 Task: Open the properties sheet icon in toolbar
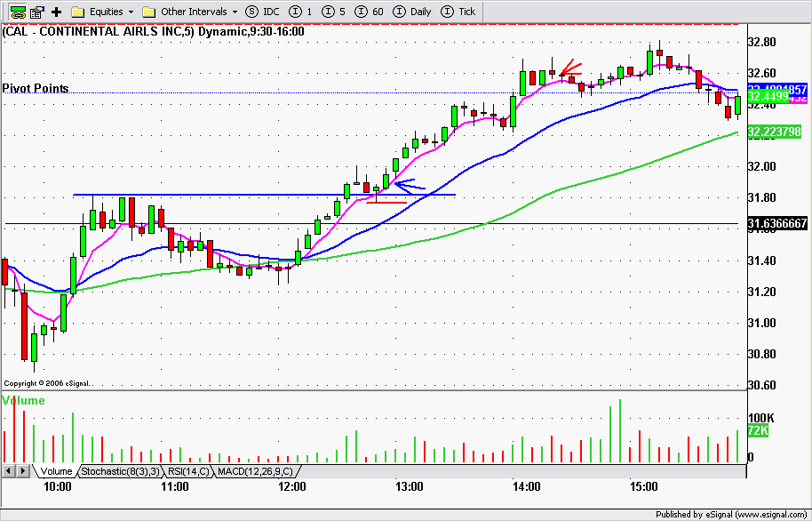(36, 12)
